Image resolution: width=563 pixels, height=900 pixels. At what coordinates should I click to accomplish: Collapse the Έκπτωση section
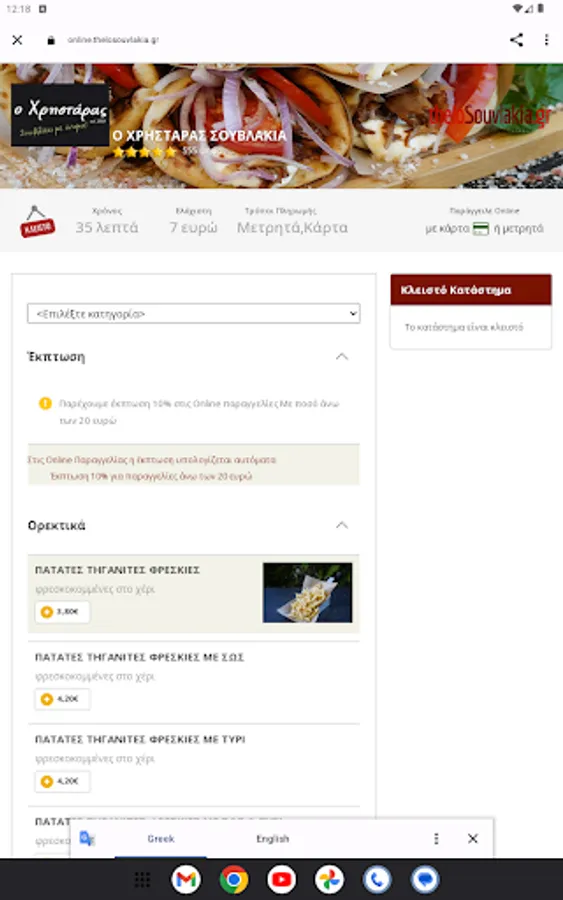click(x=341, y=356)
